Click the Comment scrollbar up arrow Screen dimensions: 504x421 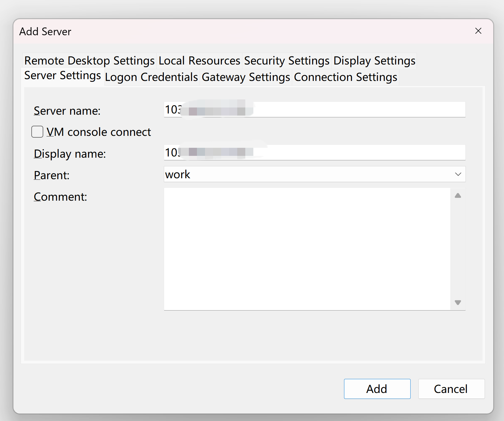[x=458, y=196]
